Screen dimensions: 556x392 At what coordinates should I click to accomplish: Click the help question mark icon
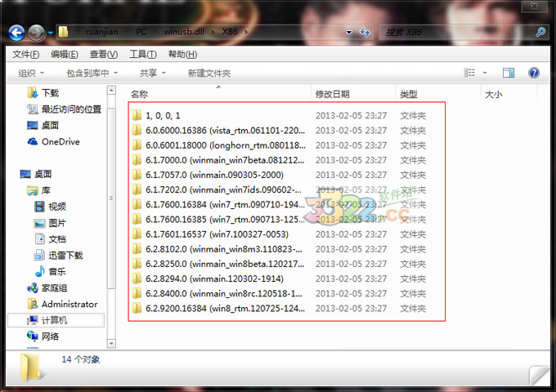[534, 73]
